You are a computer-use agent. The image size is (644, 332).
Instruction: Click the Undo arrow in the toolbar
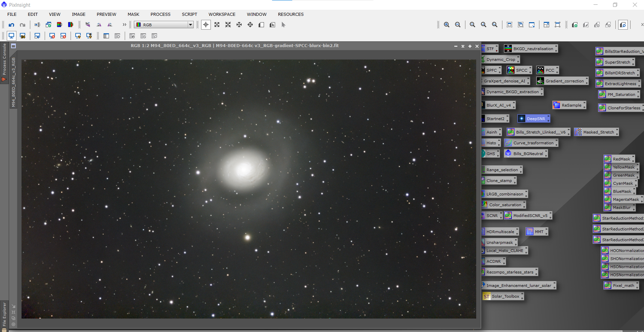(12, 25)
